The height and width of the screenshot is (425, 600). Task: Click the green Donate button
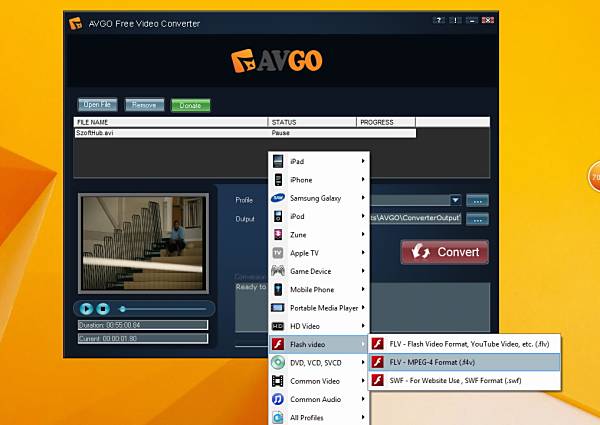click(x=191, y=105)
